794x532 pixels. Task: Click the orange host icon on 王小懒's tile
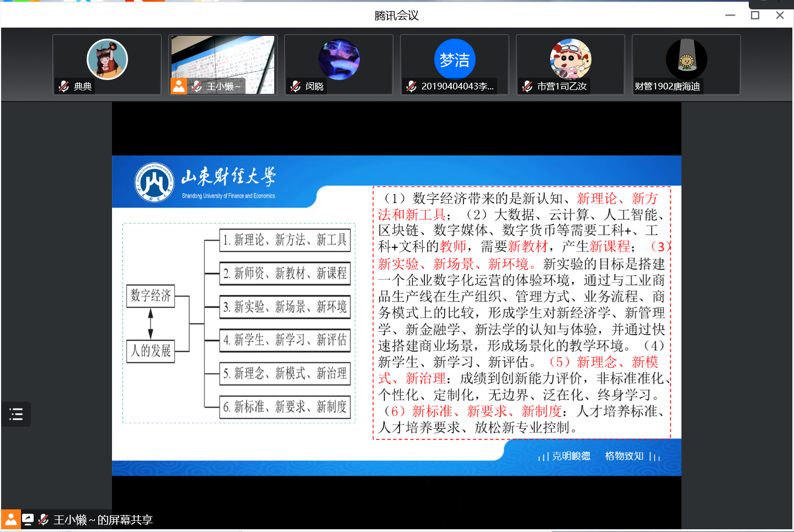click(x=179, y=86)
